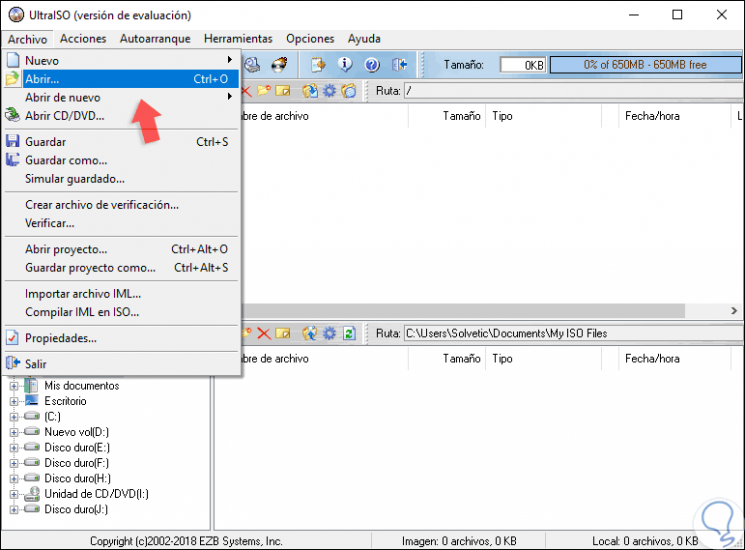Choose Crear archivo de verificación... entry
Viewport: 745px width, 550px height.
(122, 205)
